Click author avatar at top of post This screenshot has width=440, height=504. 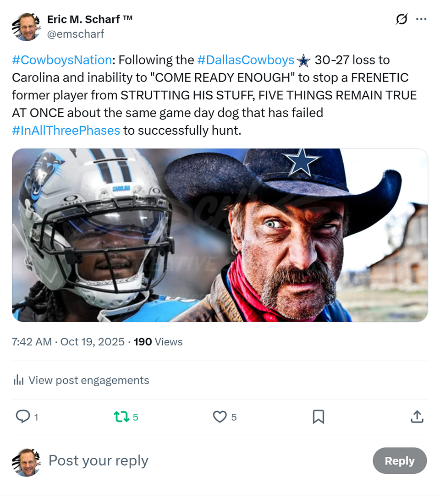point(26,27)
